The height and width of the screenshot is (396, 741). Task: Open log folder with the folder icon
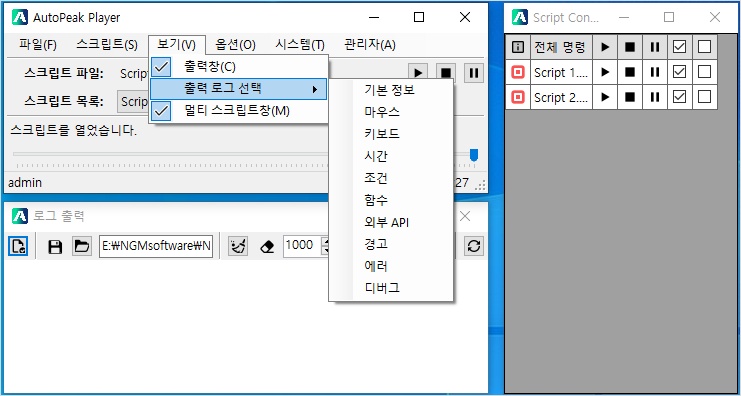(82, 246)
